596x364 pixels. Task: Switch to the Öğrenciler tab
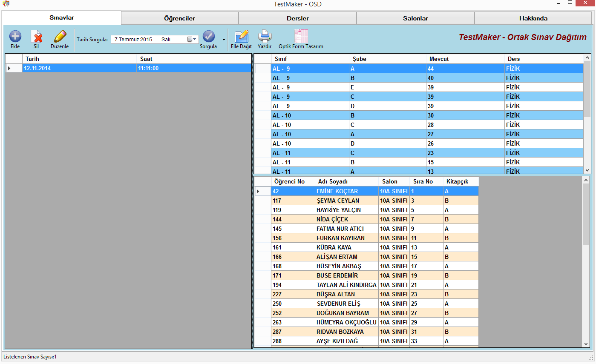tap(179, 18)
